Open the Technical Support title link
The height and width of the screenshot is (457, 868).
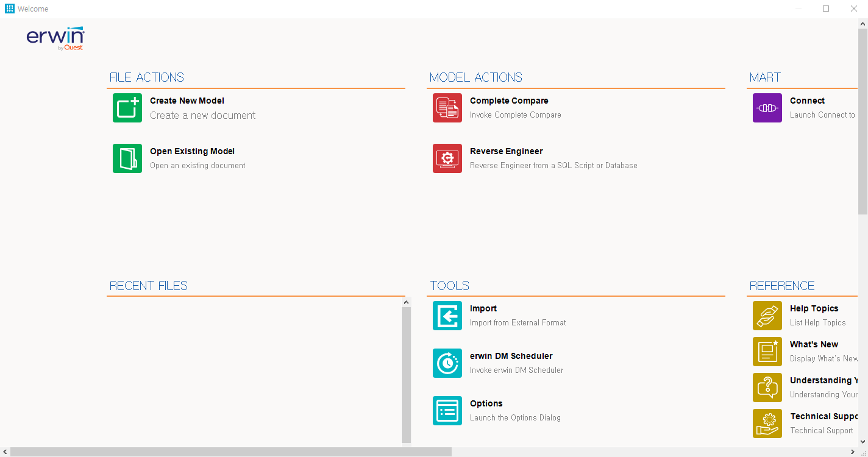[824, 416]
